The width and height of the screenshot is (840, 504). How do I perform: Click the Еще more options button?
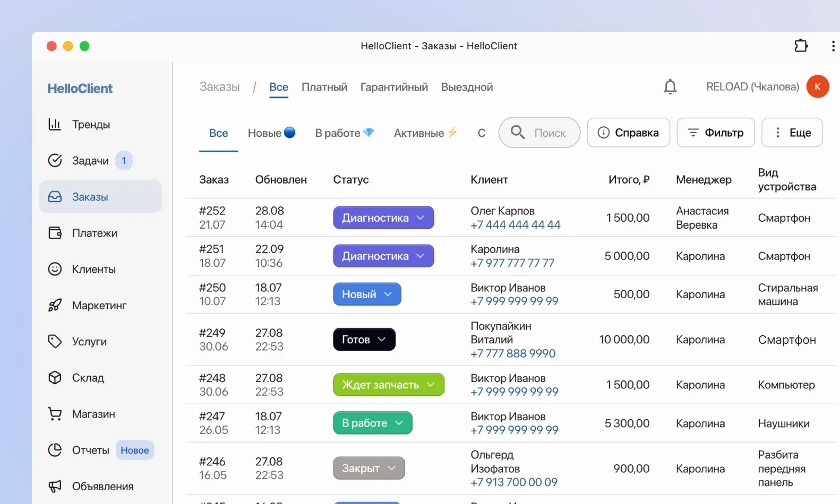(x=792, y=133)
